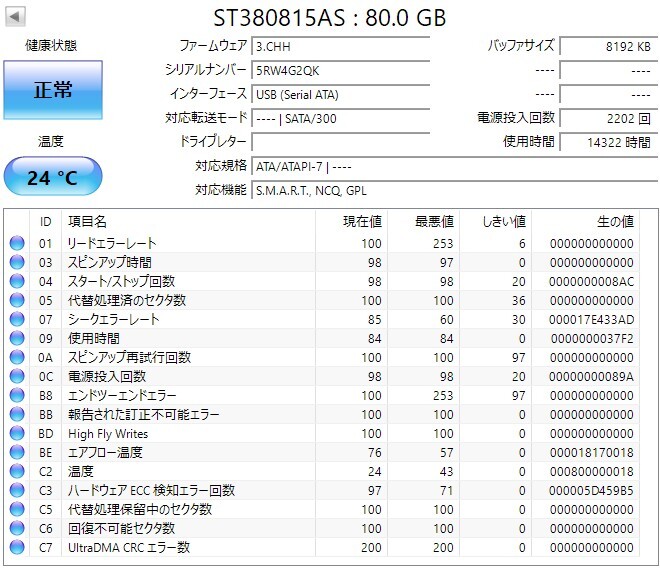
Task: Select the エンドツーエンドエラー attribute name
Action: pyautogui.click(x=122, y=395)
